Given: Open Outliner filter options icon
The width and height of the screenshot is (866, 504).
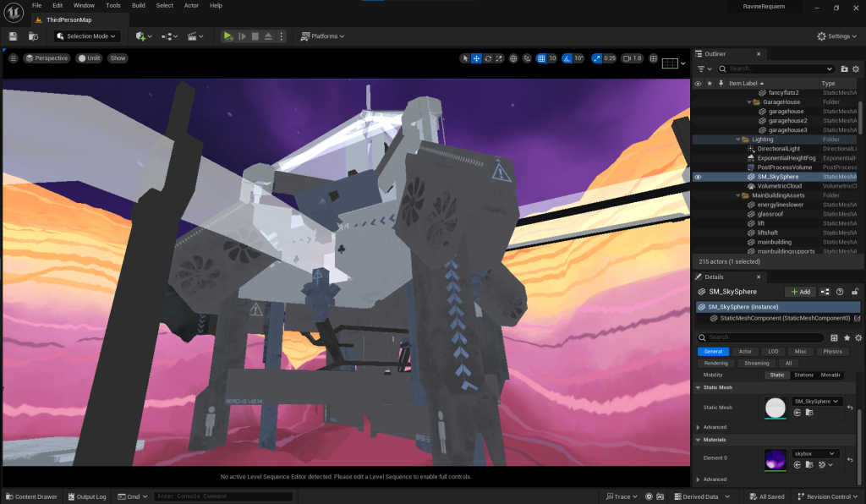Looking at the screenshot, I should [x=704, y=69].
